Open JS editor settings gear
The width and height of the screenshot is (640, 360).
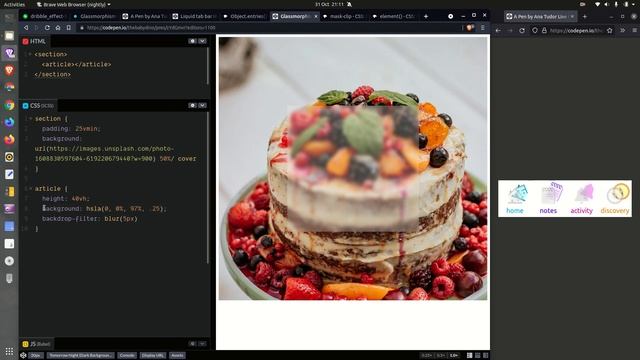click(x=193, y=344)
